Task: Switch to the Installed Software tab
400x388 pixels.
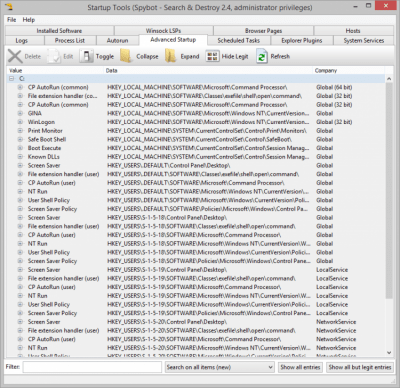Action: 59,31
